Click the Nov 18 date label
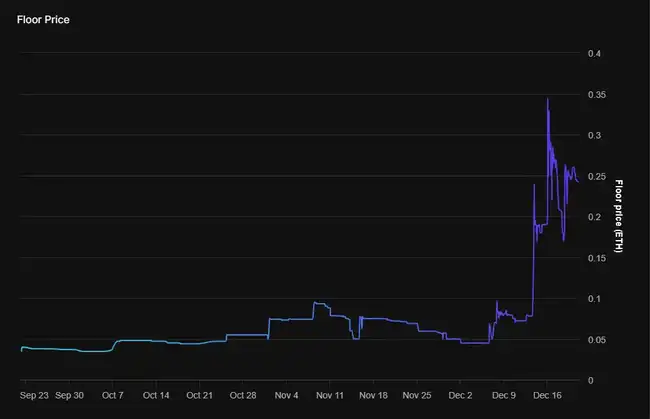This screenshot has width=650, height=419. pos(373,395)
